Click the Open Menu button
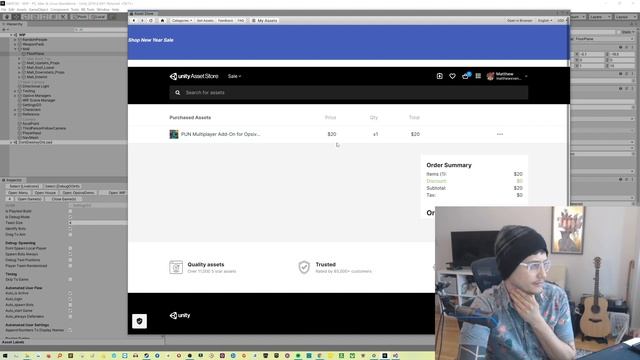Screen dimensions: 640x360 (x=18, y=193)
